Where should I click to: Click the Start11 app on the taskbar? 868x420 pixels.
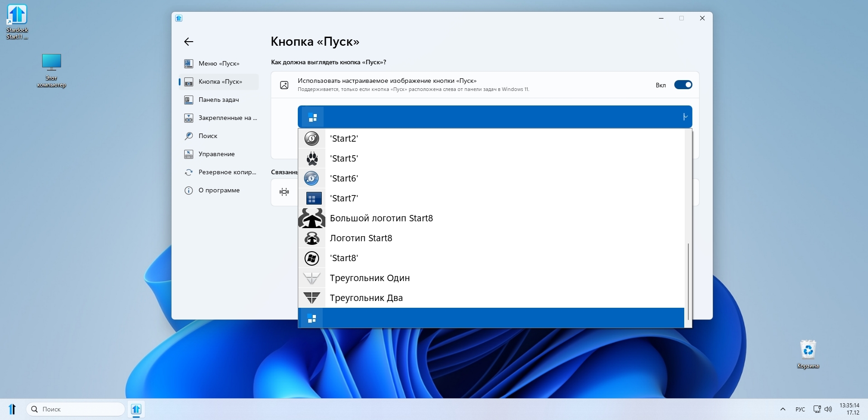click(x=136, y=409)
